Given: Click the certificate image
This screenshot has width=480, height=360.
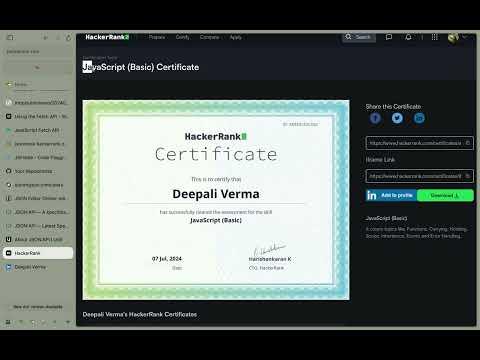Looking at the screenshot, I should 216,200.
